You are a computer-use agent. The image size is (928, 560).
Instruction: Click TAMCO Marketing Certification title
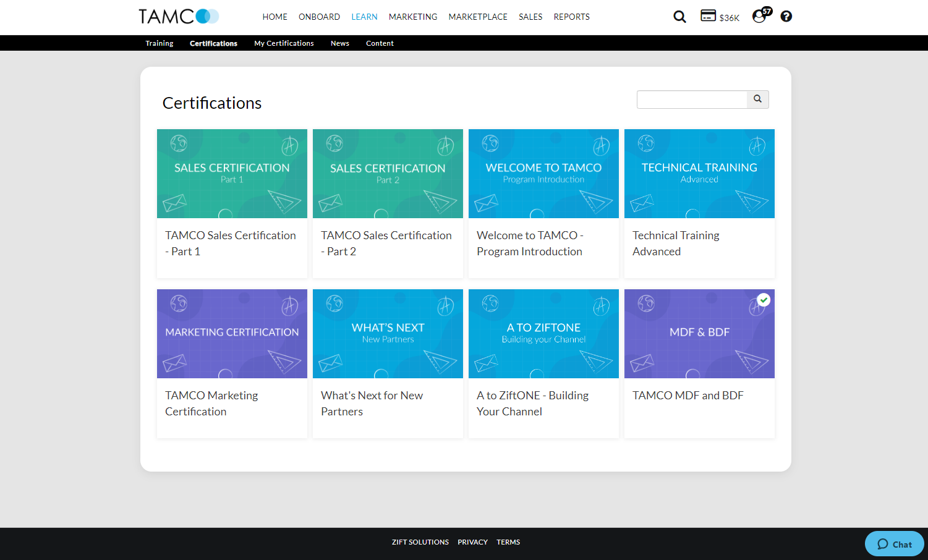(211, 404)
